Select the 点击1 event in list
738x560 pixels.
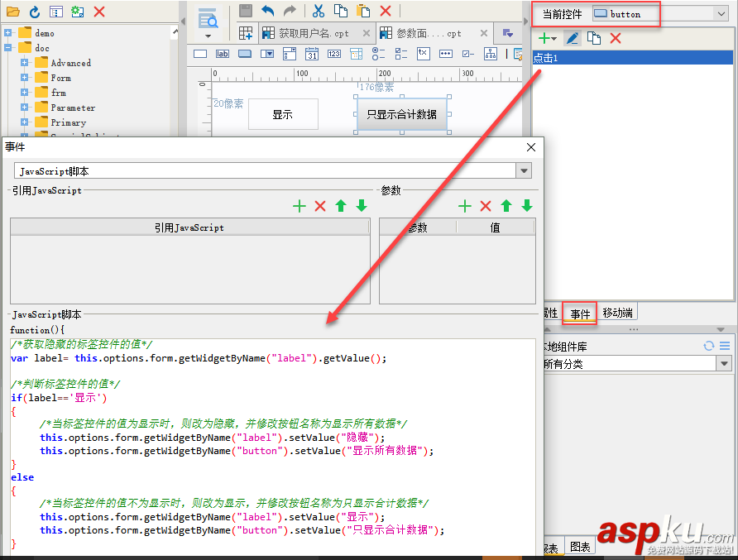point(633,58)
